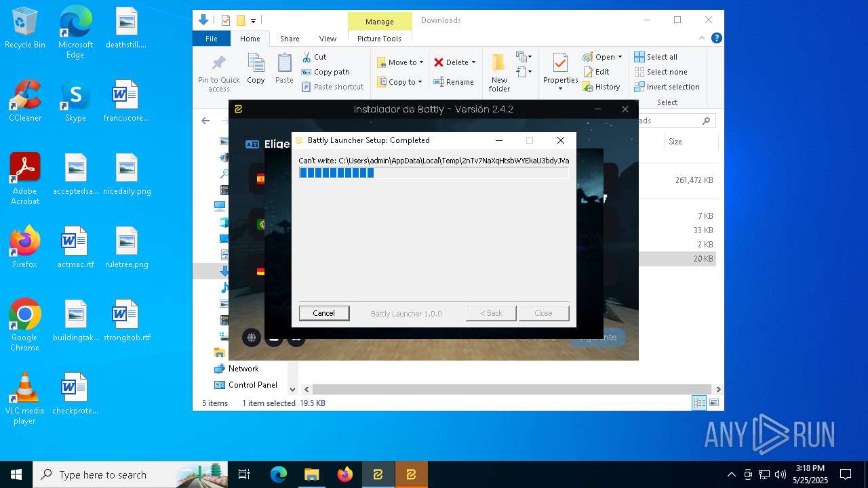Image resolution: width=868 pixels, height=488 pixels.
Task: Open the Copy to dropdown
Action: [400, 82]
